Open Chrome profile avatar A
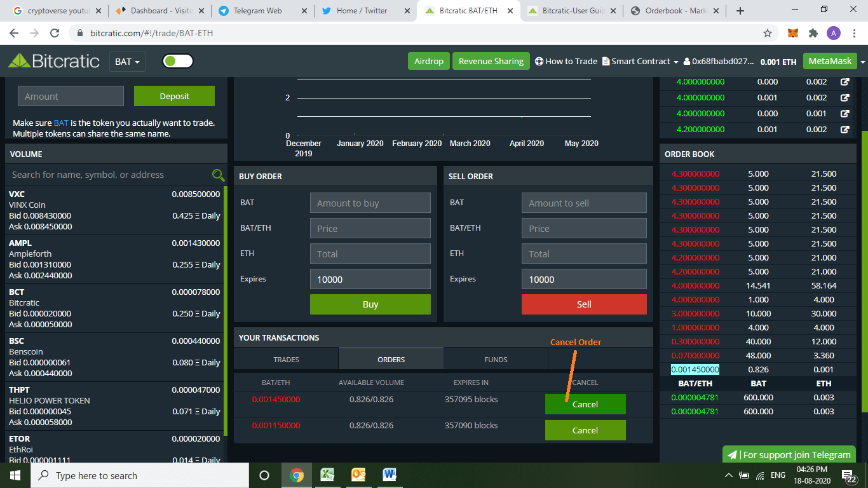Viewport: 868px width, 488px height. [834, 33]
